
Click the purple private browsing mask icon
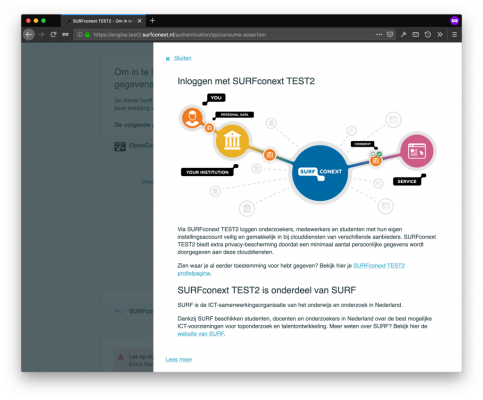pos(455,21)
